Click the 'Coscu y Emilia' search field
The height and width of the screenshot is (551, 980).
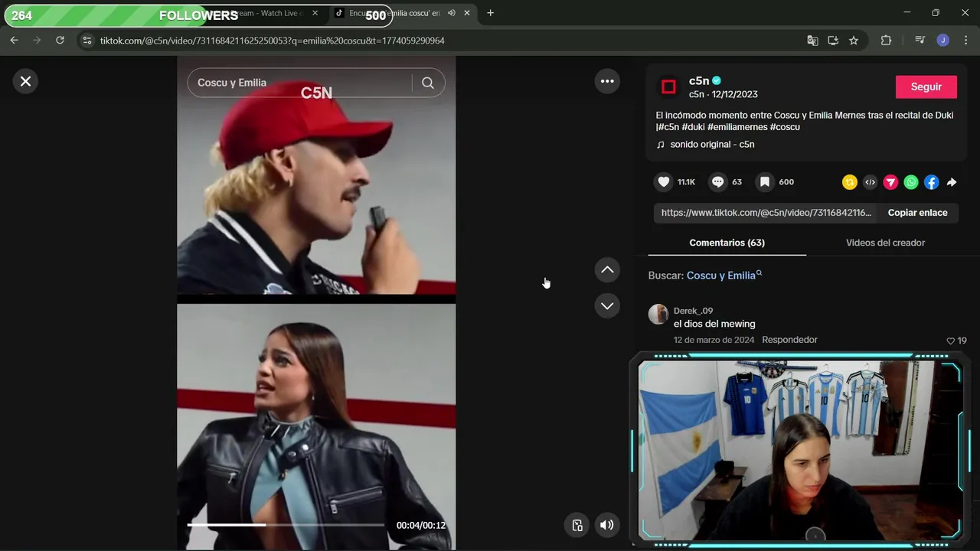coord(299,83)
